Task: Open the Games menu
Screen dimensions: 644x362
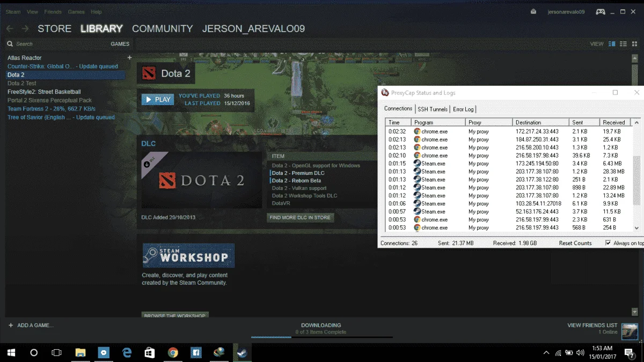Action: point(76,12)
